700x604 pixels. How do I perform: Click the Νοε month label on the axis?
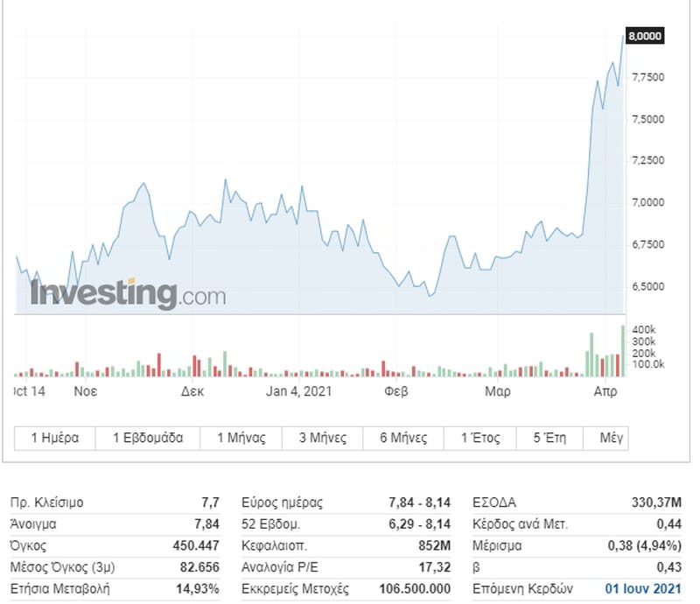point(85,391)
